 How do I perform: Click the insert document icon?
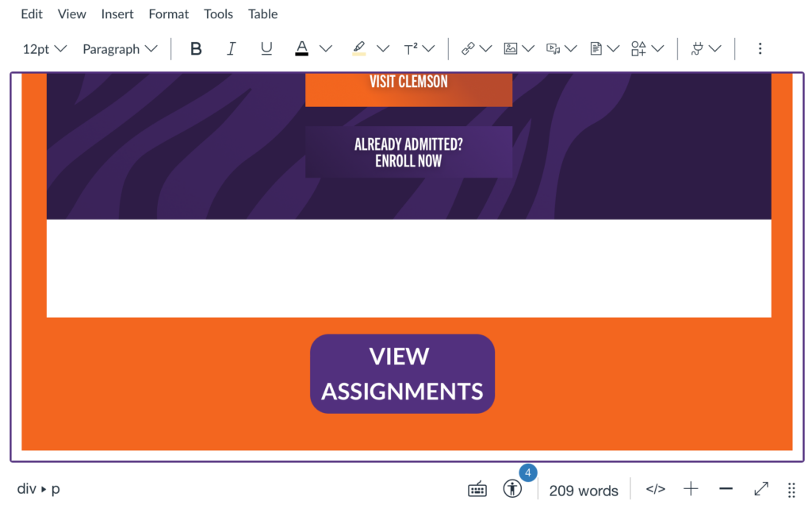[x=596, y=48]
